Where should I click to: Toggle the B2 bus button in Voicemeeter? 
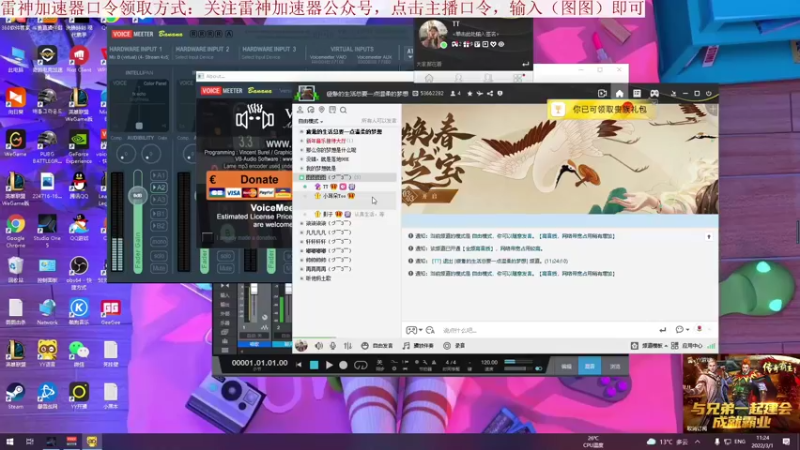click(159, 226)
